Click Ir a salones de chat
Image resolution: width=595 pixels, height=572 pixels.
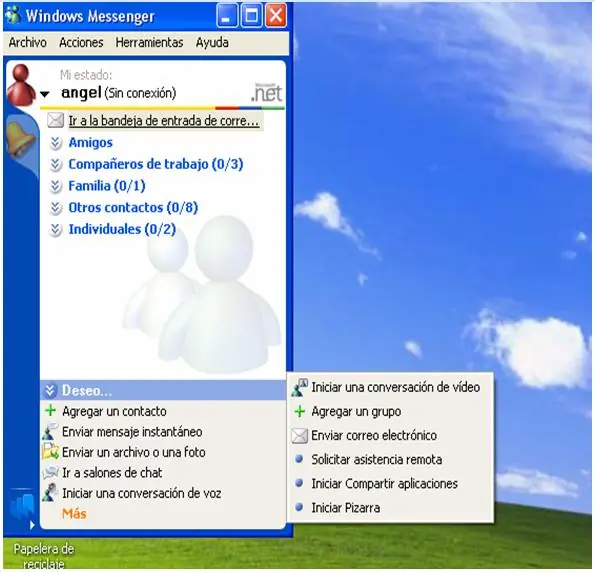(112, 473)
